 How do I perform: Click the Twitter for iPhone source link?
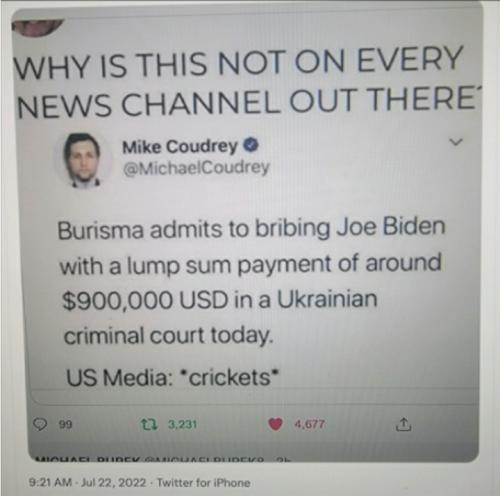click(204, 483)
